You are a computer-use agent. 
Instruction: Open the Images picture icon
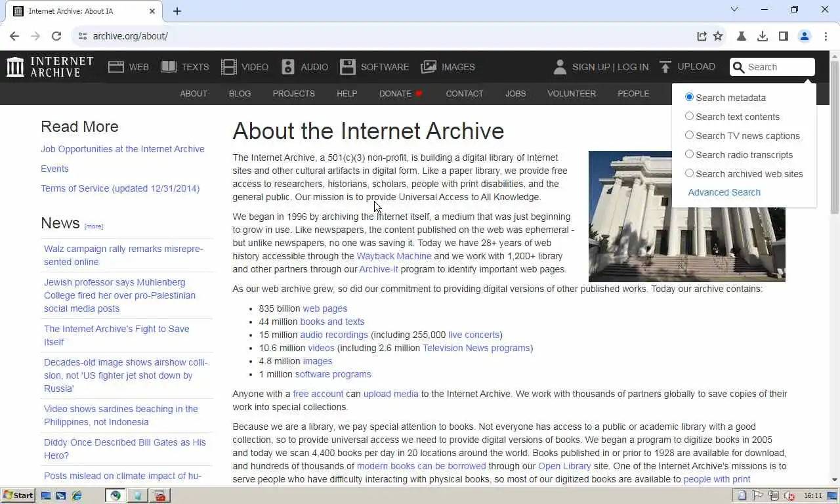429,67
